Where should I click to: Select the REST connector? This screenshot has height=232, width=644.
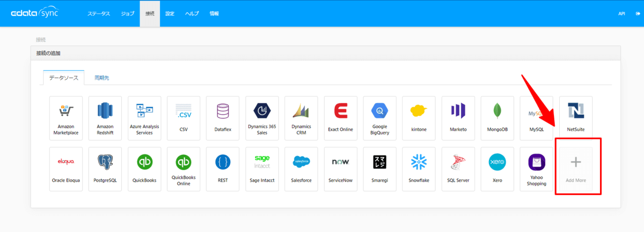[x=223, y=169]
